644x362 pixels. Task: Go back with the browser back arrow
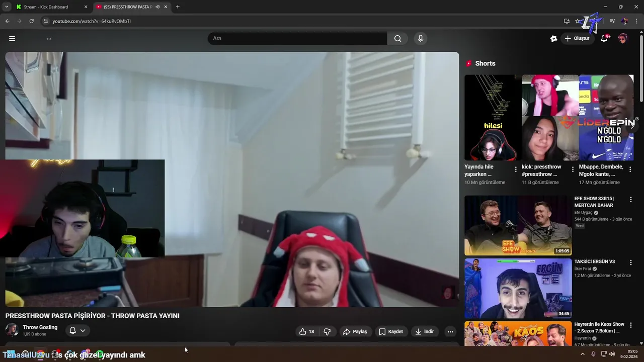(x=8, y=21)
